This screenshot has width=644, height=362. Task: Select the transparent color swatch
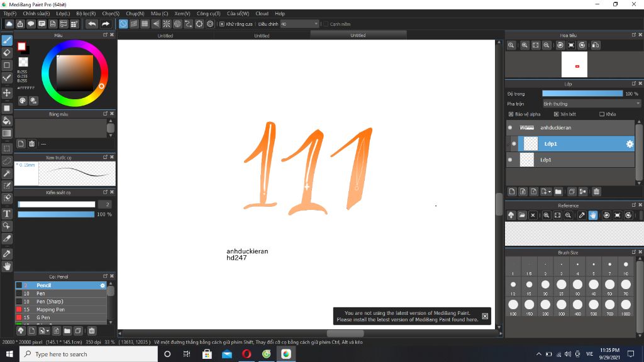[23, 62]
